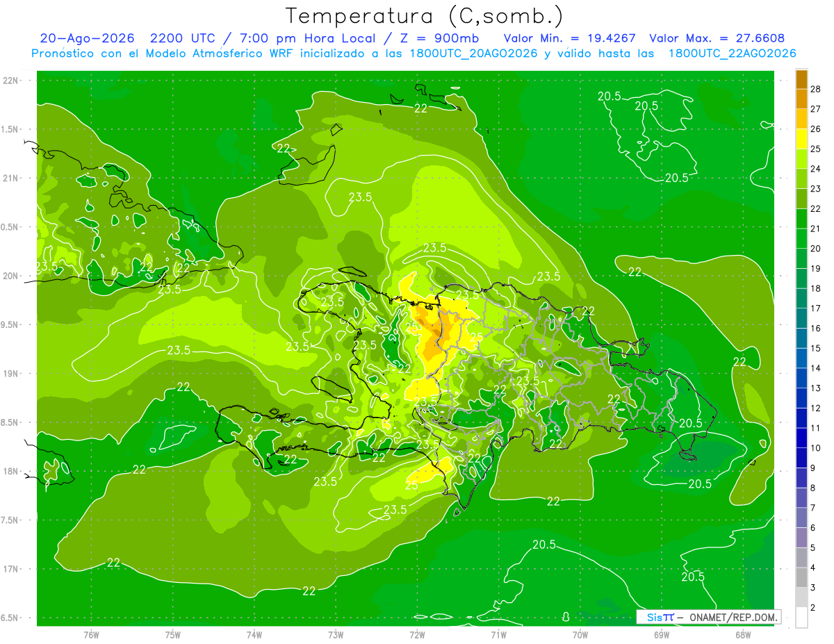
Task: Click the "20N" latitude axis label
Action: (x=10, y=276)
